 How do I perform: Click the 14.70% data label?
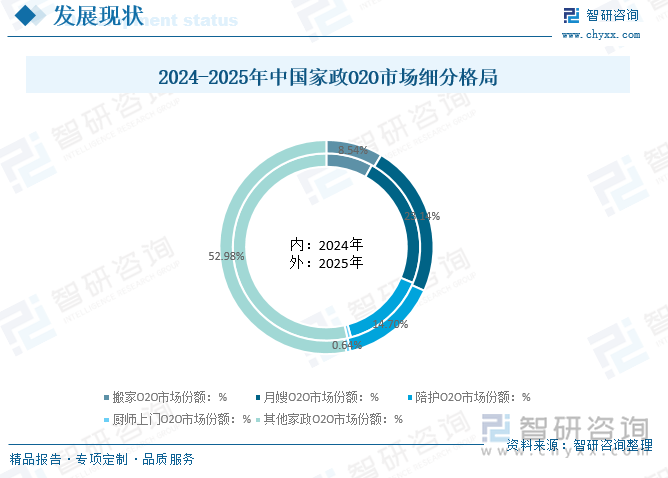tap(390, 324)
